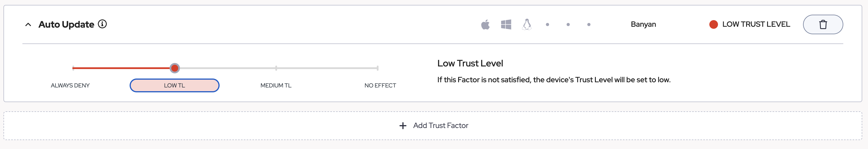Click the red Low Trust Level indicator dot

(713, 25)
